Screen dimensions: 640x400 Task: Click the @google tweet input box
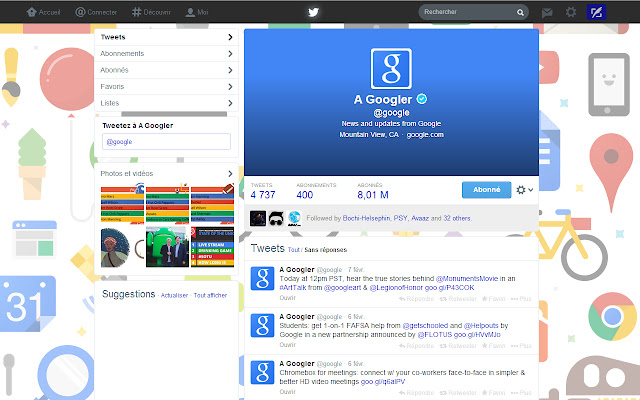point(166,142)
